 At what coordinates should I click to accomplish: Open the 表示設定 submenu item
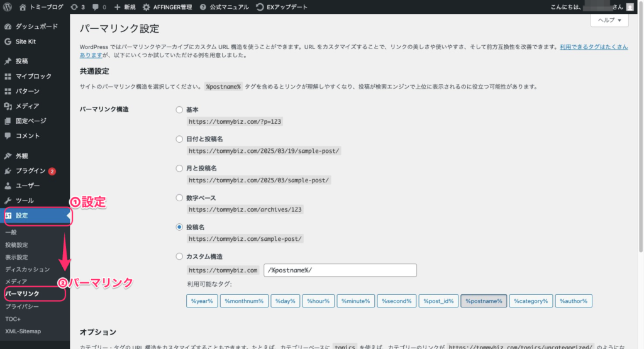pos(16,257)
